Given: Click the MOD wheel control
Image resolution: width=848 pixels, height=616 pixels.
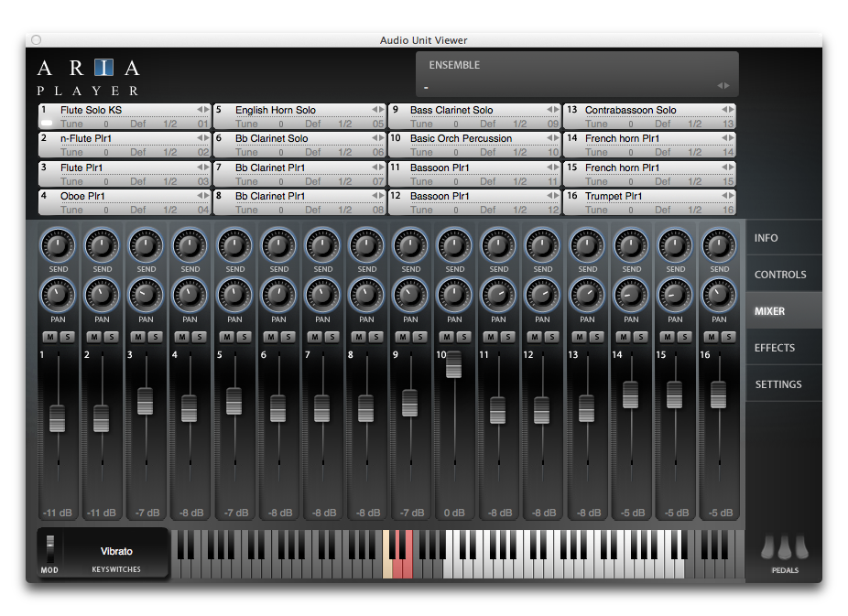Looking at the screenshot, I should (x=50, y=548).
